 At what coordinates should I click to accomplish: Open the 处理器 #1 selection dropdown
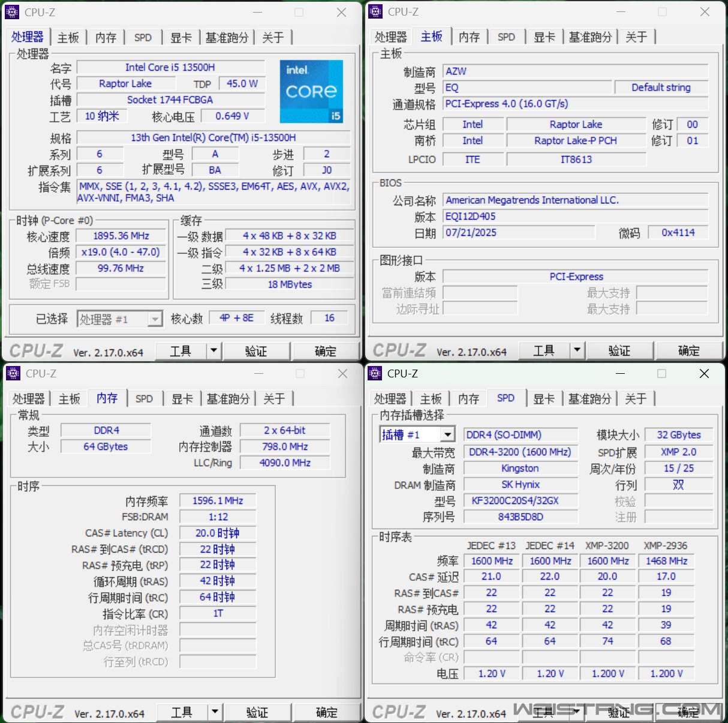click(155, 319)
